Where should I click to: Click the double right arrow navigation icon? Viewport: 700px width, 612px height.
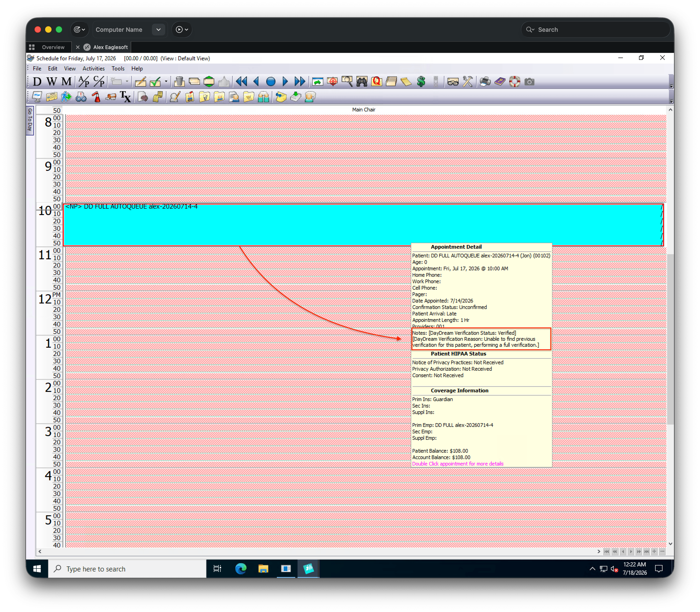300,82
